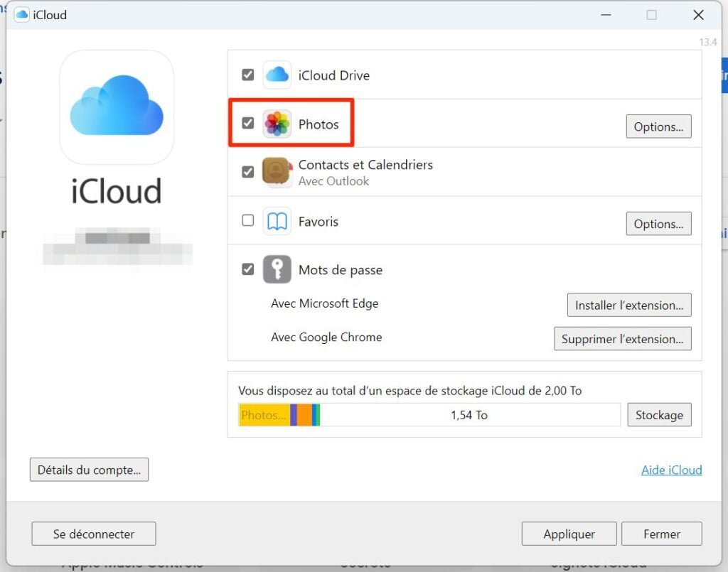
Task: Click the yellow Photos storage segment
Action: click(x=264, y=415)
